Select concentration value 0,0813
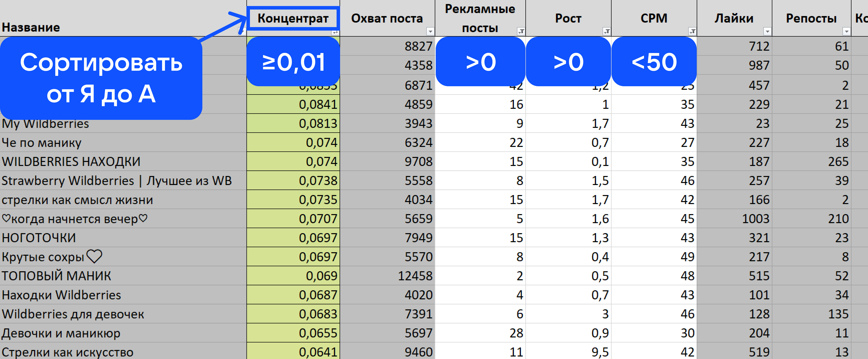The image size is (868, 359). pos(294,124)
